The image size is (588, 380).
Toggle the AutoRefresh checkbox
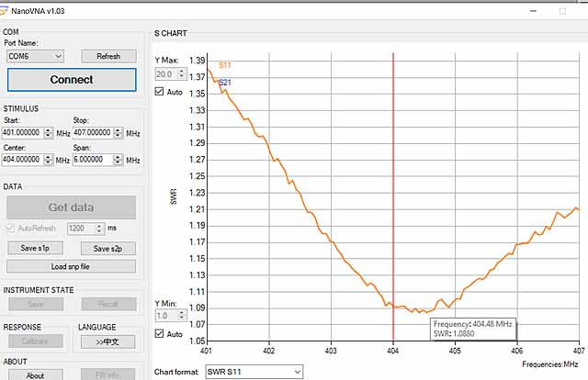pos(10,228)
